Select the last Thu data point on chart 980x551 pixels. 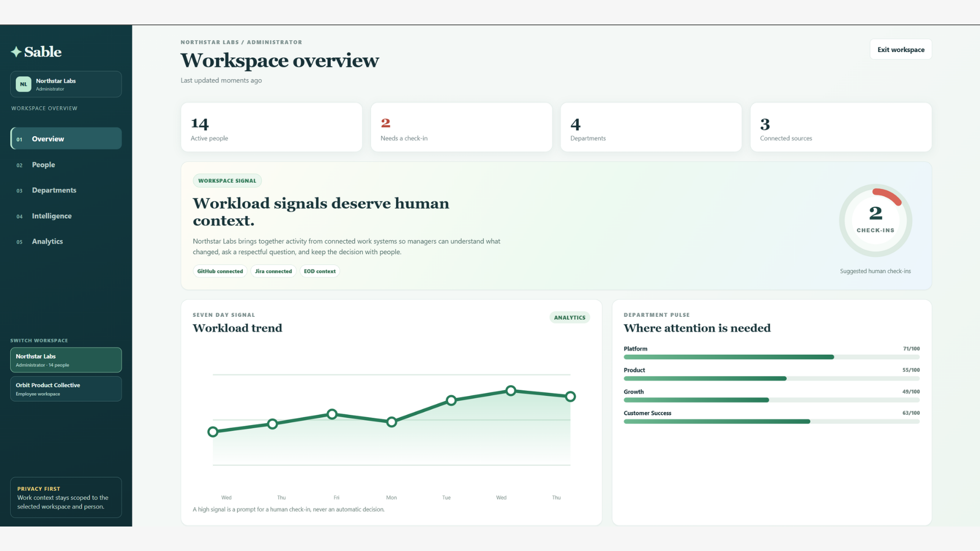pos(571,396)
